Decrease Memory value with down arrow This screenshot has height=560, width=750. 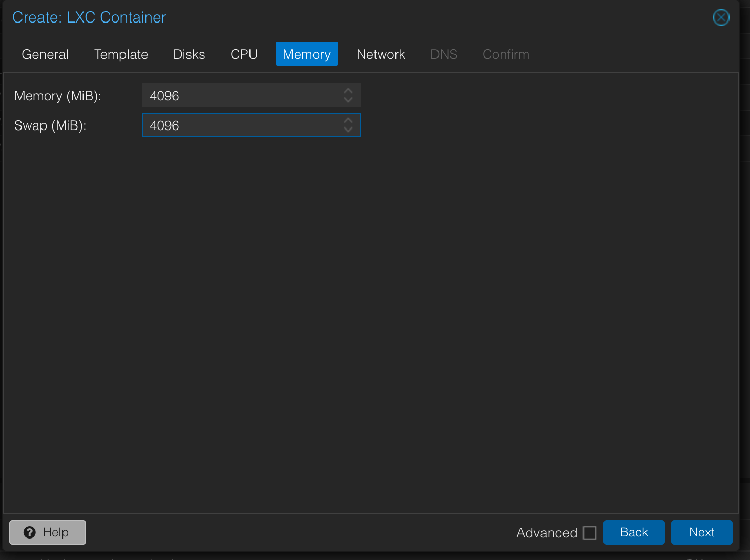pos(348,100)
